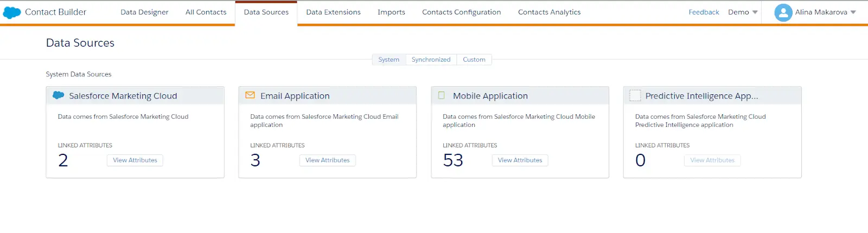Switch to Custom data sources
The width and height of the screenshot is (868, 233).
point(474,60)
